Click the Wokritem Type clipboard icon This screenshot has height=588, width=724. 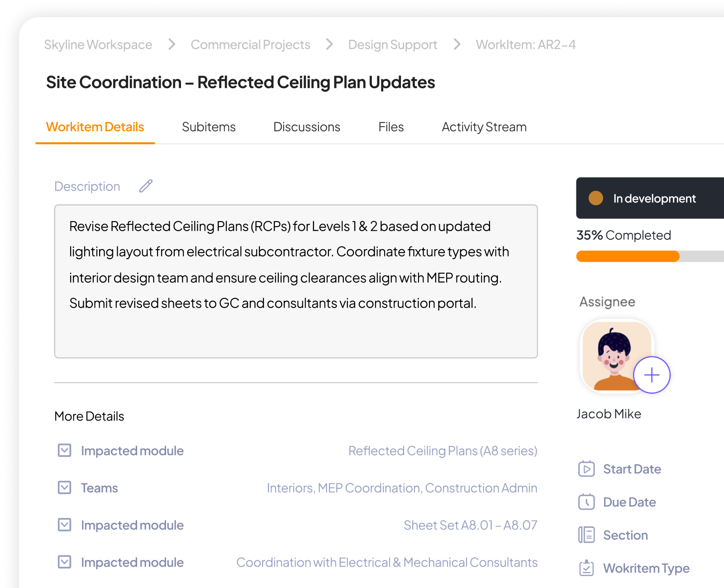tap(586, 568)
